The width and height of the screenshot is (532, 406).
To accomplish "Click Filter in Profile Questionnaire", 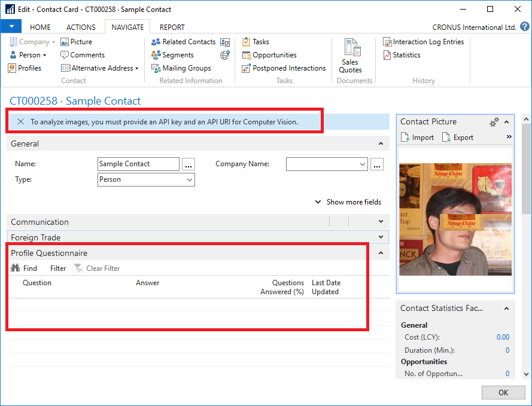I will [58, 268].
